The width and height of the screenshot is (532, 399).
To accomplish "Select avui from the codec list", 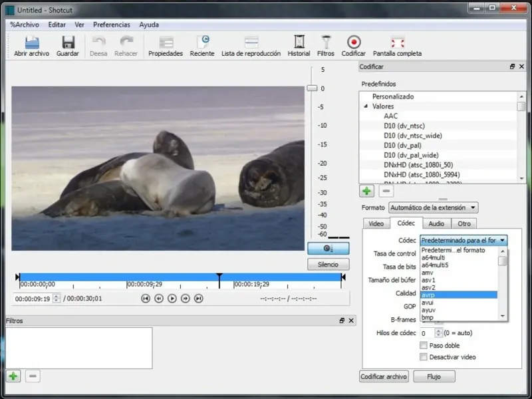I will pos(428,303).
